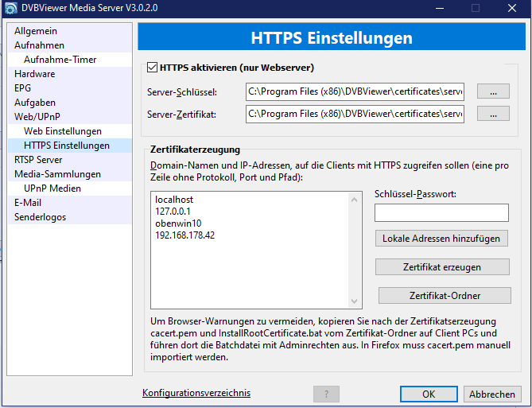Image resolution: width=532 pixels, height=408 pixels.
Task: Confirm settings with OK
Action: [x=429, y=394]
